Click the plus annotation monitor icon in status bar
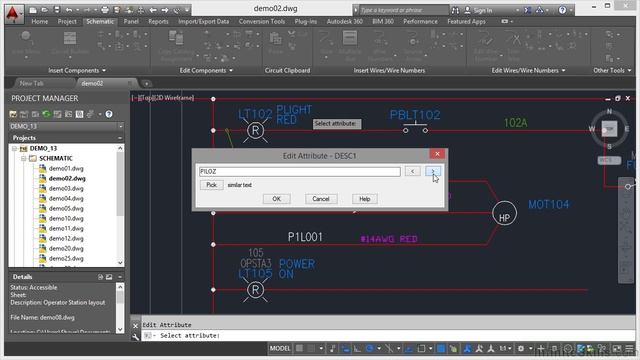This screenshot has height=360, width=640. pyautogui.click(x=541, y=349)
